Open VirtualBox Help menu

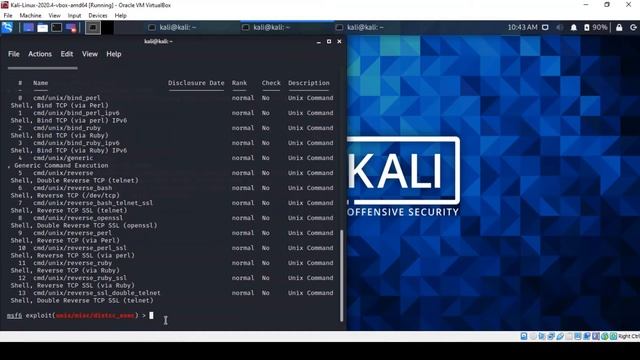[120, 16]
